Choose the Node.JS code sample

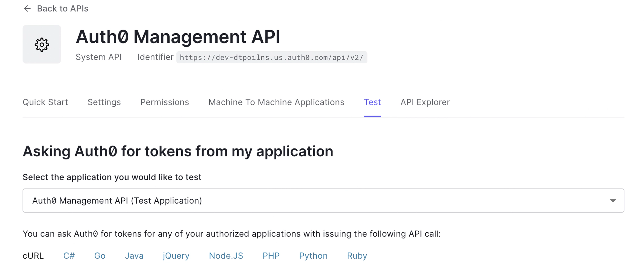point(226,256)
